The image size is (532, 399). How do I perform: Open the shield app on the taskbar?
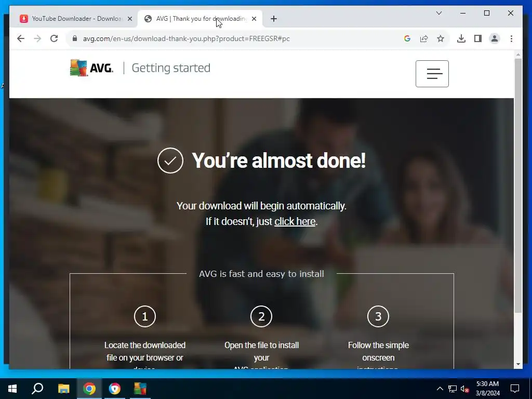(x=115, y=389)
